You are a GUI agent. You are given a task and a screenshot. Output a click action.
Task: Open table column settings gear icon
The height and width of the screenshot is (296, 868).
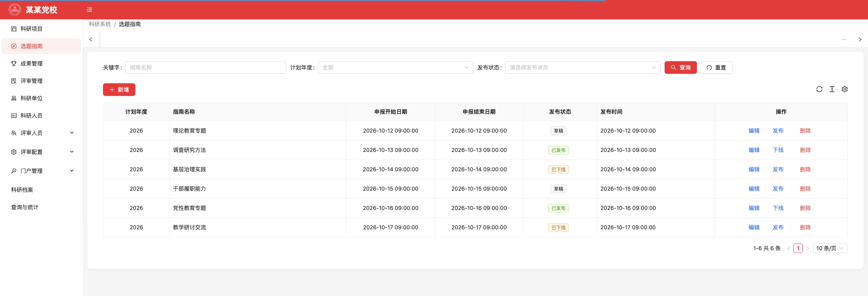(845, 89)
